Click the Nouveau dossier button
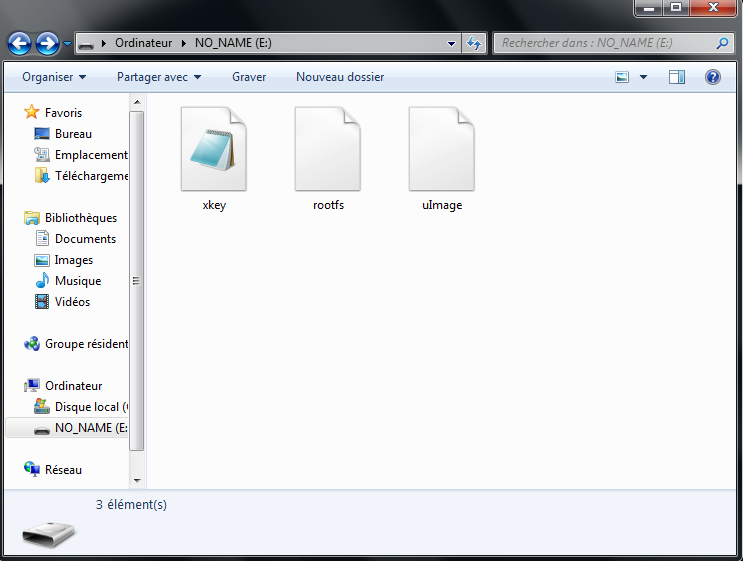This screenshot has height=561, width=743. coord(340,77)
